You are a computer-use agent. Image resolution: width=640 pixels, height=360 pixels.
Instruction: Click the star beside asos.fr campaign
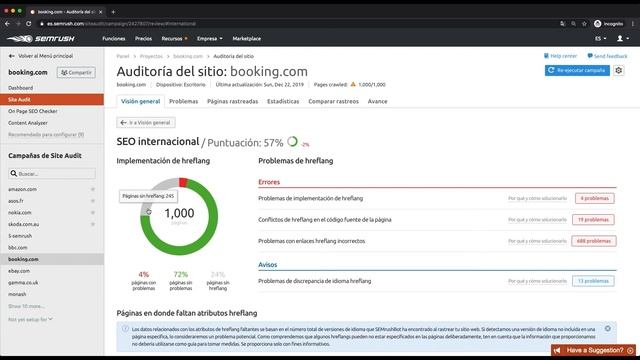click(93, 201)
